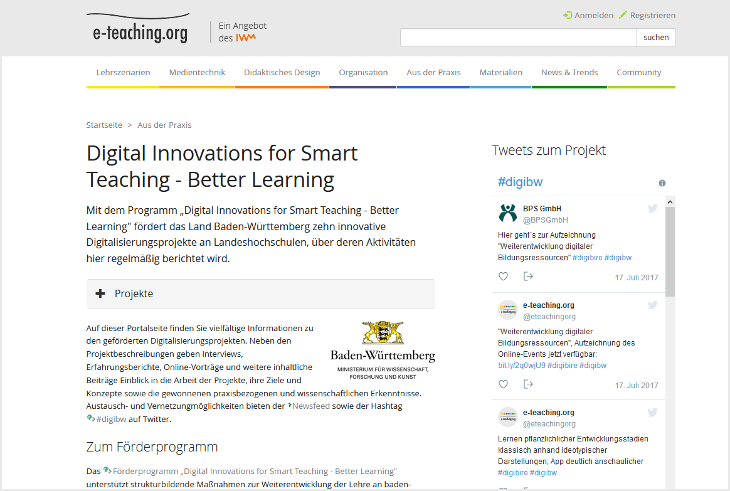Select News & Trends in navigation
Image resolution: width=730 pixels, height=491 pixels.
(569, 73)
